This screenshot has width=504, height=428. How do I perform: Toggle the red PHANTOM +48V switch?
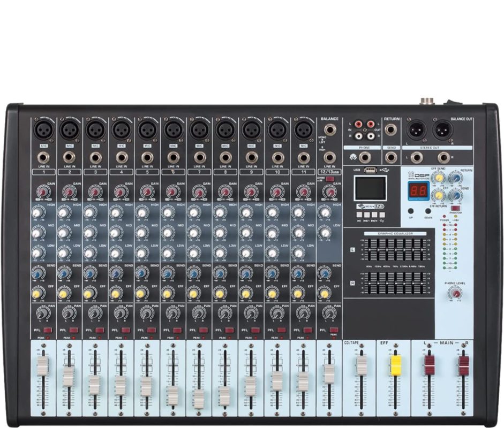[x=455, y=209]
